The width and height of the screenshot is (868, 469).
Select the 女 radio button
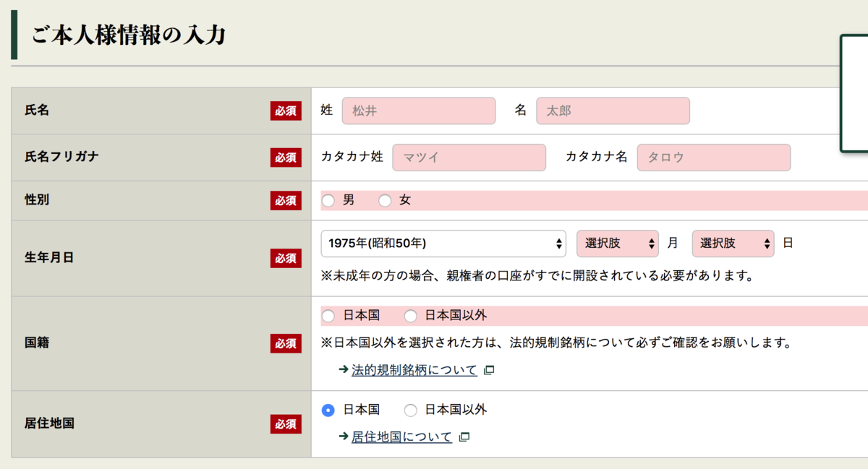click(385, 200)
